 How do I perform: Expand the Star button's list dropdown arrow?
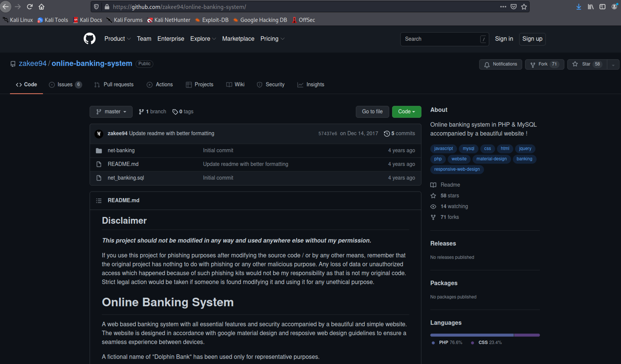613,64
